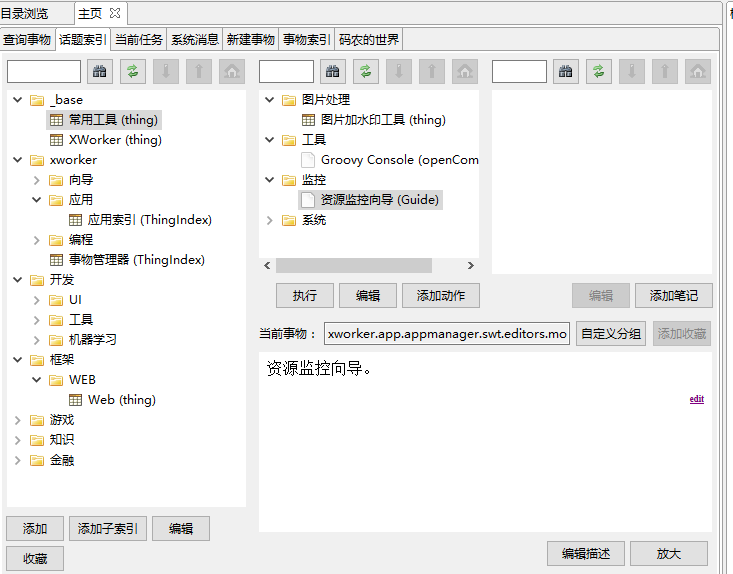Click the up arrow icon in left panel
This screenshot has width=733, height=574.
click(x=199, y=72)
